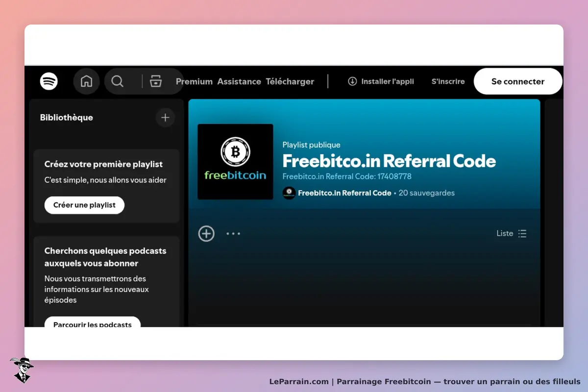Click the plus icon beside Bibliothèque

(x=165, y=118)
